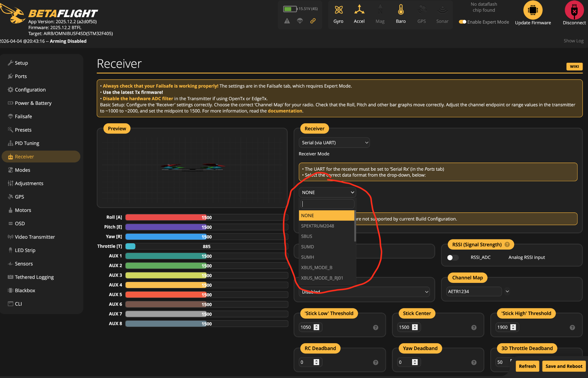Click the Disconnect USB icon
Screen dimensions: 588x378
tap(574, 10)
